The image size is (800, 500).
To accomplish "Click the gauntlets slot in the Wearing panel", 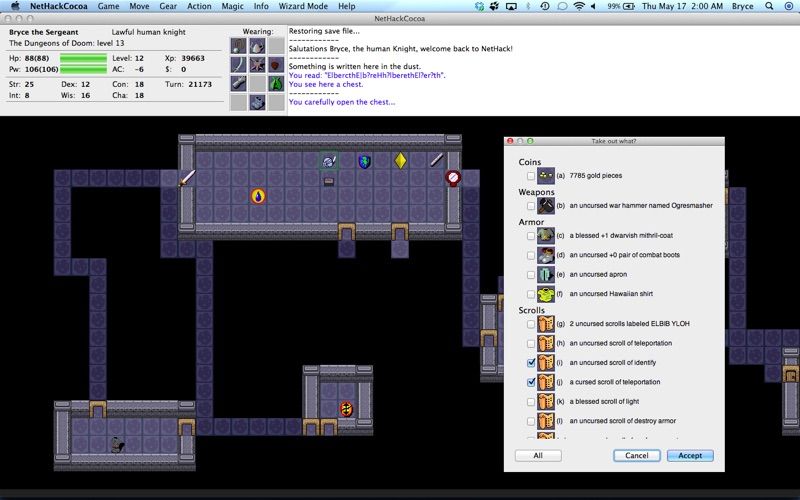I will click(238, 83).
